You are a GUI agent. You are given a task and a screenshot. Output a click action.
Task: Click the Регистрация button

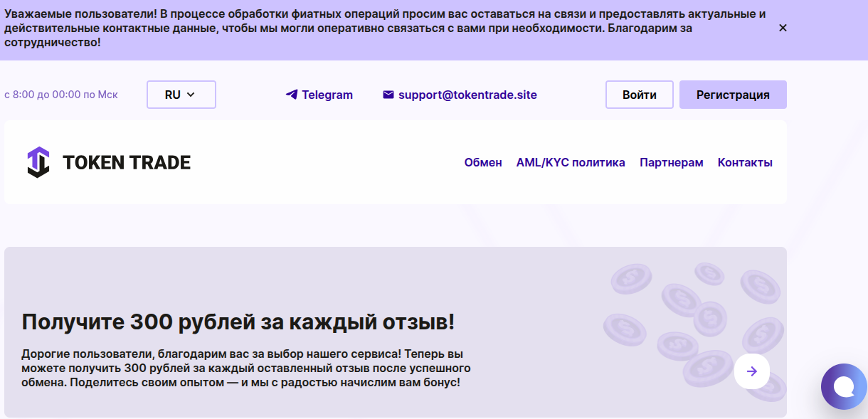coord(733,95)
